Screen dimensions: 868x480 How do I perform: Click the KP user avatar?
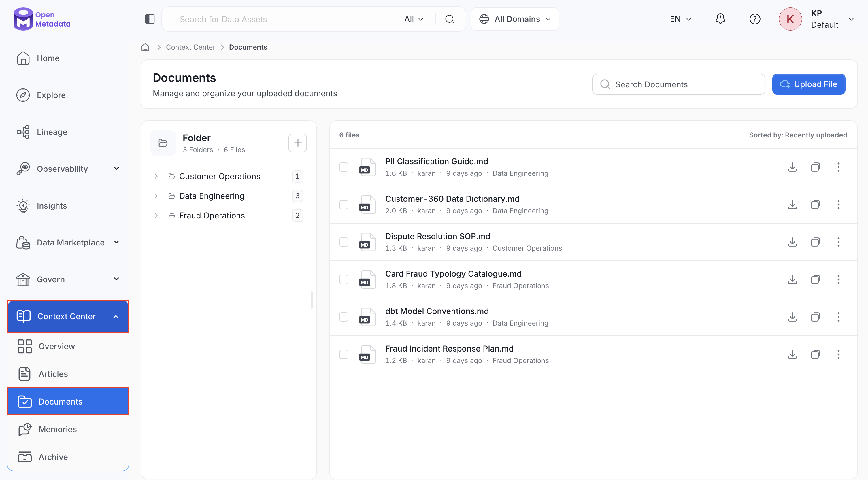pos(790,19)
